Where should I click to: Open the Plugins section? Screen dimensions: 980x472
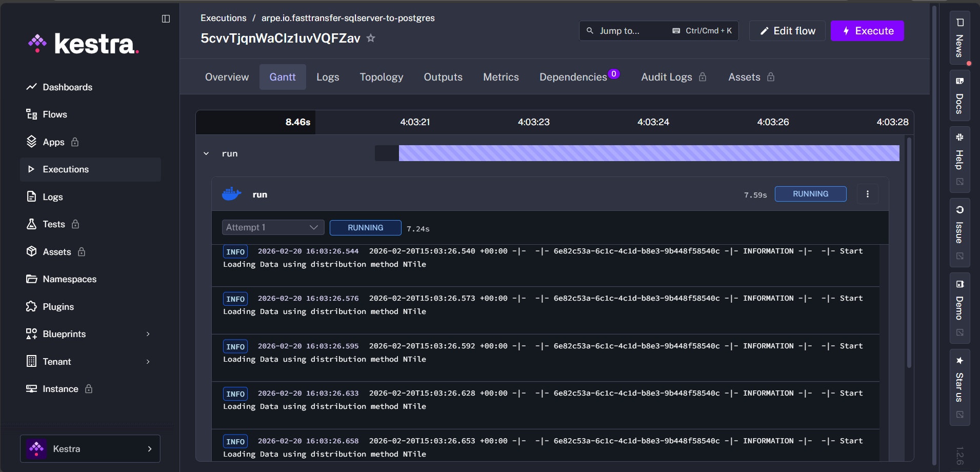(x=58, y=306)
